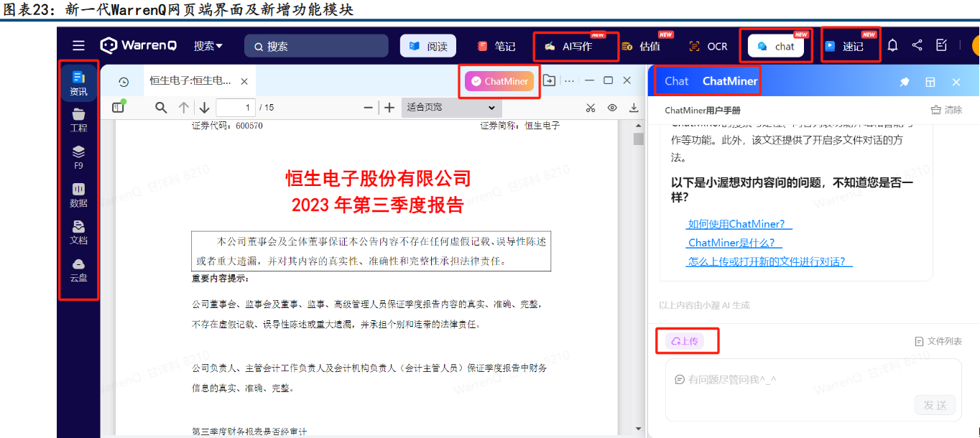Close the 恒生电子 document tab
Screen dimensions: 980x438
244,82
